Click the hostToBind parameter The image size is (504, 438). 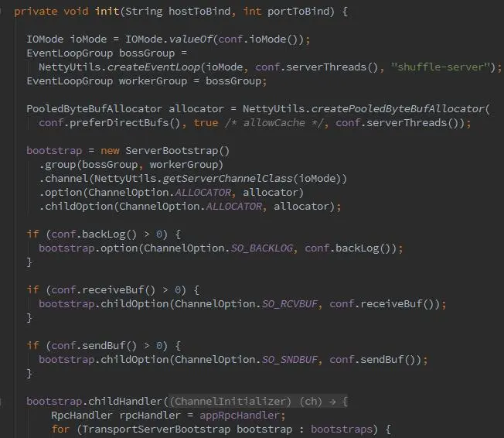point(199,12)
